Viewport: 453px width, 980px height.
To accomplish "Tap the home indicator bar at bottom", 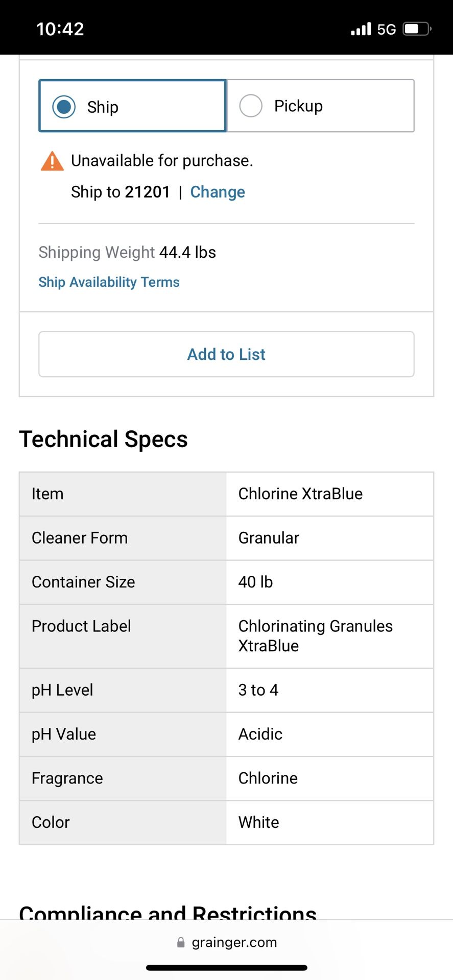I will point(226,968).
